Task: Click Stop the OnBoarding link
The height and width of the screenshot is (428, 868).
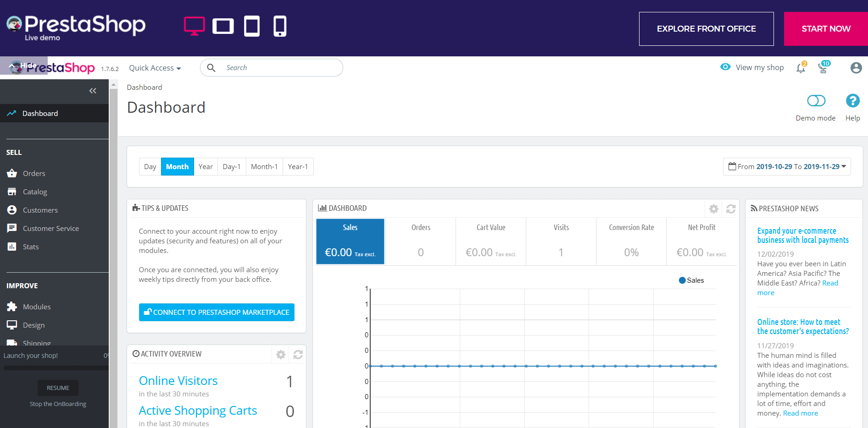Action: pyautogui.click(x=58, y=404)
